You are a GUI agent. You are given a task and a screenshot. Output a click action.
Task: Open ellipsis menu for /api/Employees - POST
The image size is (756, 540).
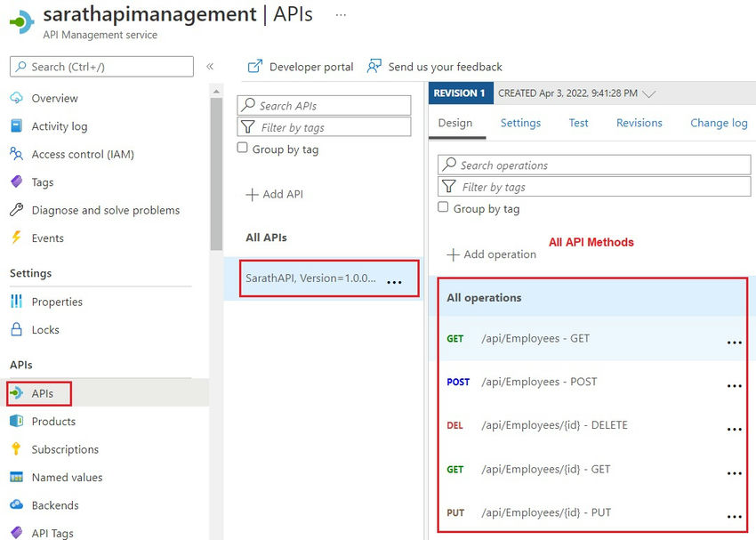(x=734, y=385)
